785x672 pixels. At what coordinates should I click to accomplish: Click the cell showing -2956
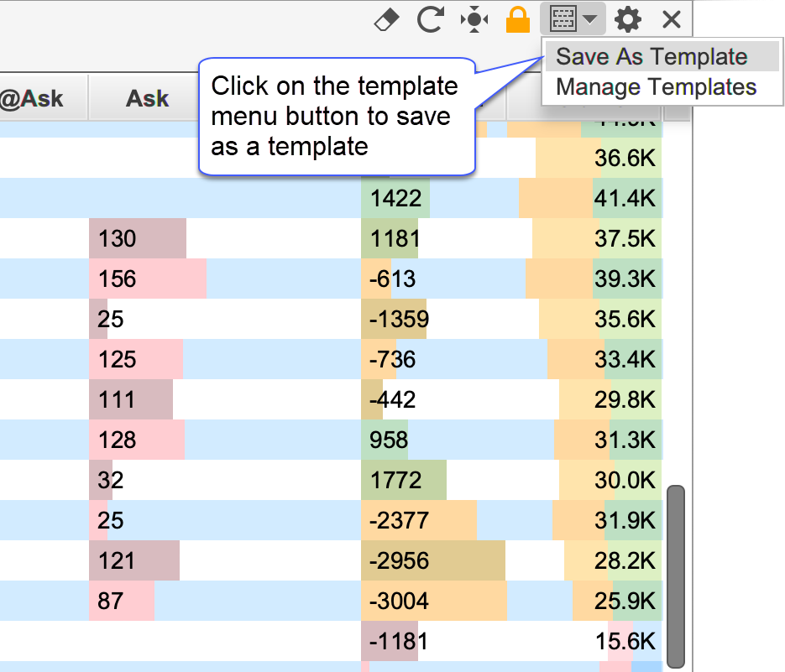[399, 561]
